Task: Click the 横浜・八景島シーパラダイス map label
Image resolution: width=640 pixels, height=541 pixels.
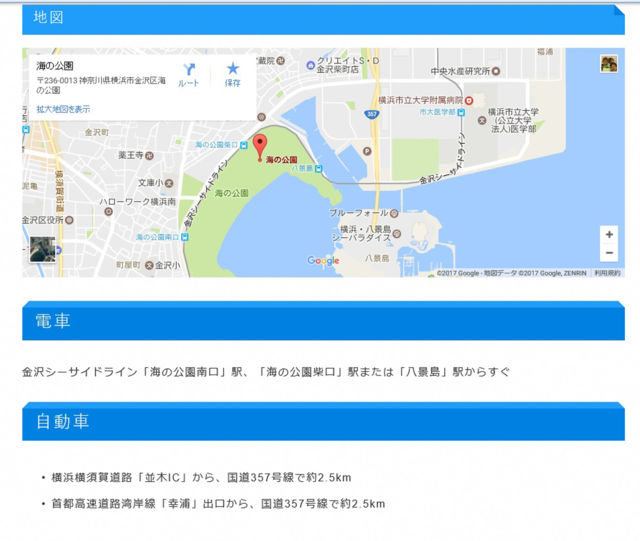Action: 372,233
